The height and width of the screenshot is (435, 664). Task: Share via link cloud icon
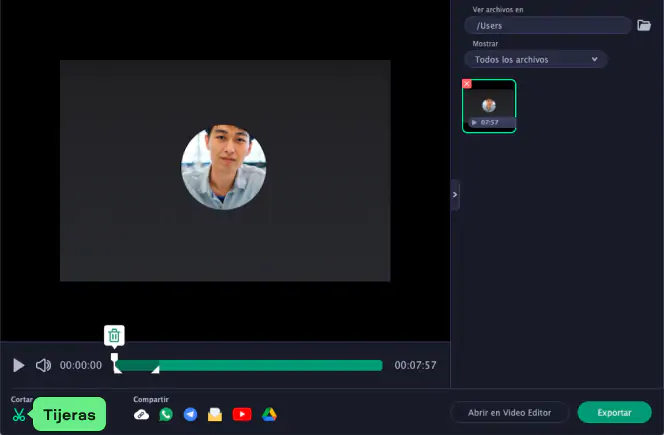point(141,415)
